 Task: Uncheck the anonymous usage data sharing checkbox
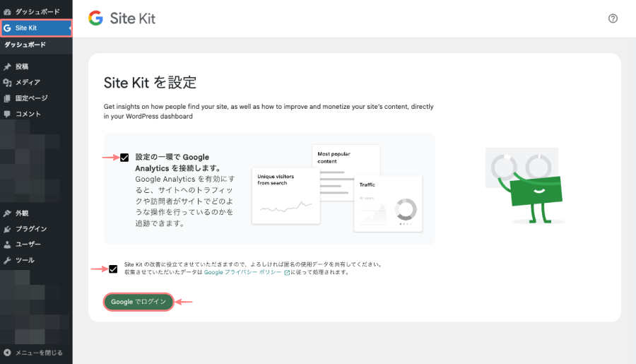coord(113,269)
